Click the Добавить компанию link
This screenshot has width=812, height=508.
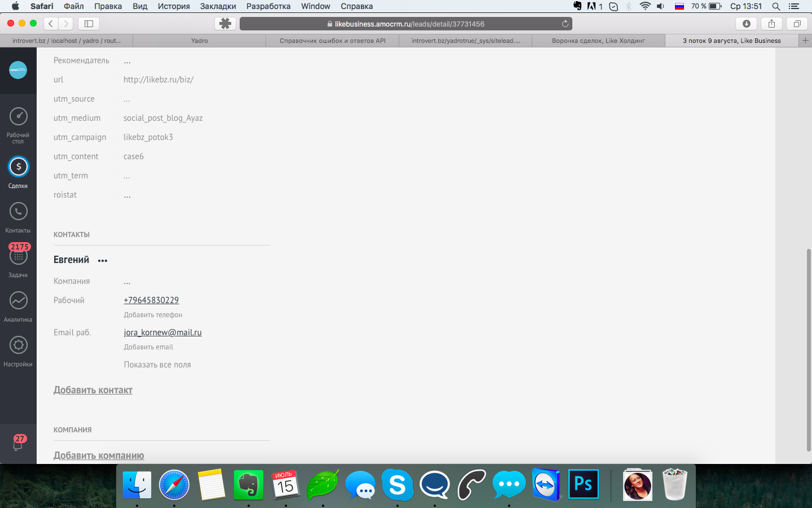coord(99,456)
